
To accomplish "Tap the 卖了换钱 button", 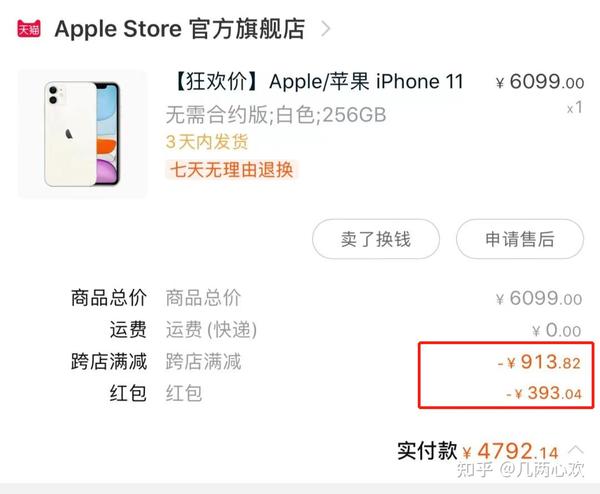I will (376, 239).
